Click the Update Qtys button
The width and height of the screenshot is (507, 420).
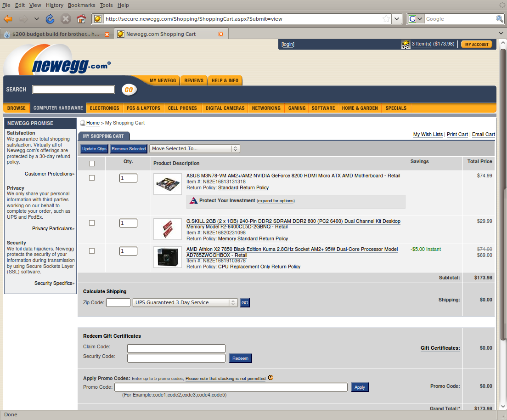(x=94, y=148)
